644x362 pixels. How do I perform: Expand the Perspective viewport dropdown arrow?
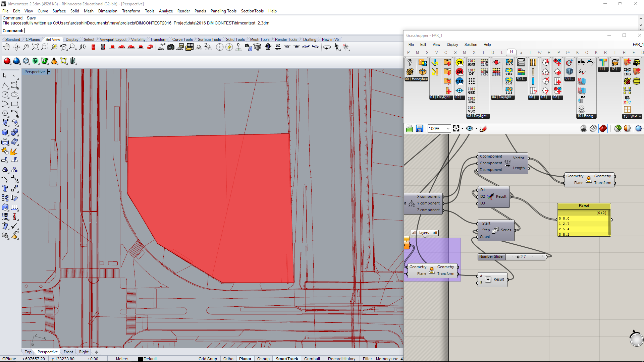(x=49, y=72)
